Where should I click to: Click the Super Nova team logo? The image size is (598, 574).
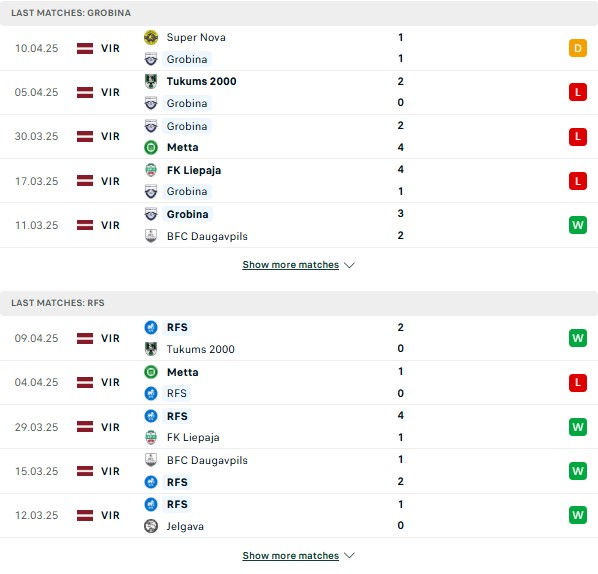(x=151, y=37)
